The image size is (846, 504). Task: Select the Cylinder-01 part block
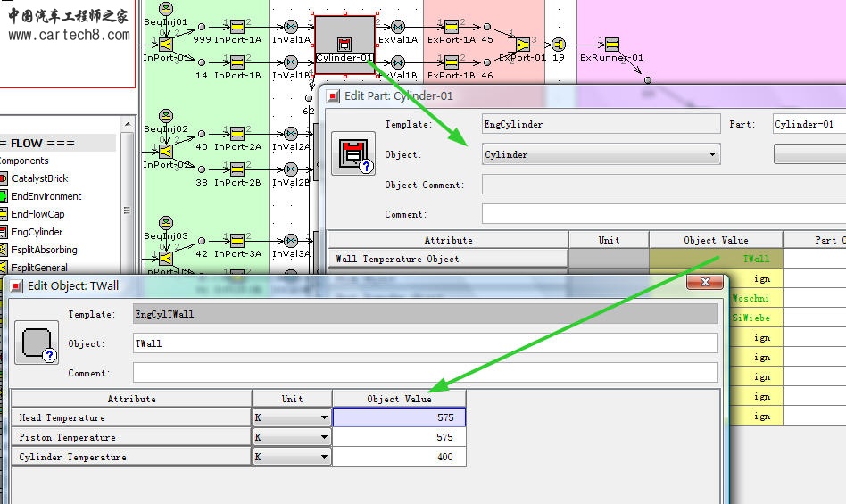point(344,45)
